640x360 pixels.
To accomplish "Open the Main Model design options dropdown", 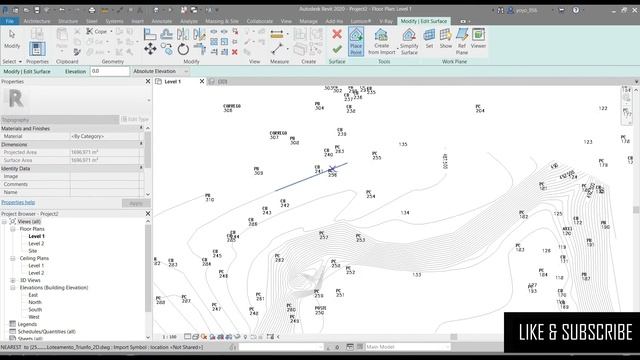I will click(x=407, y=347).
